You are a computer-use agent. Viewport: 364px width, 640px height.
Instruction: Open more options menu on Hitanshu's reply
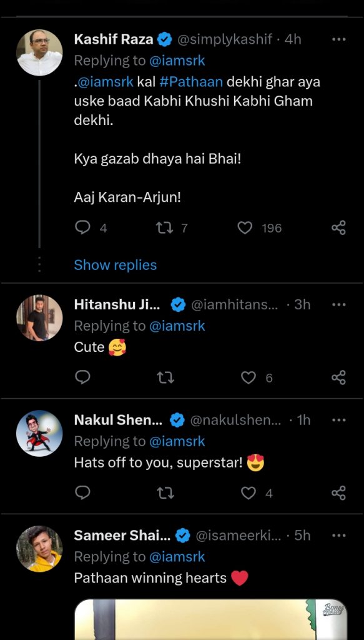point(339,304)
